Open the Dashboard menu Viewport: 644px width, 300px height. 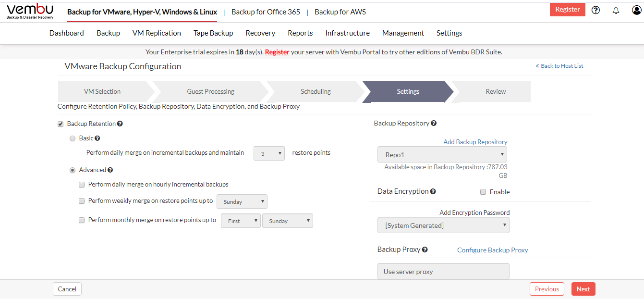pos(67,33)
